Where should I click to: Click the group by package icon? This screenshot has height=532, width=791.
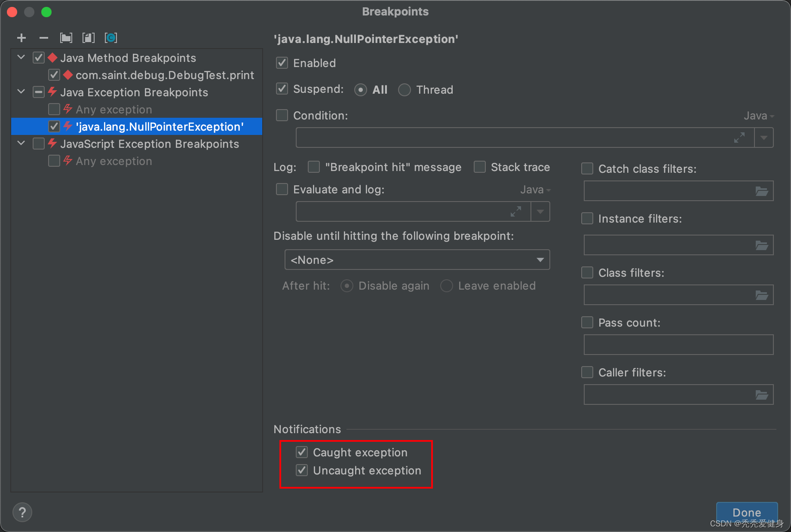click(66, 38)
